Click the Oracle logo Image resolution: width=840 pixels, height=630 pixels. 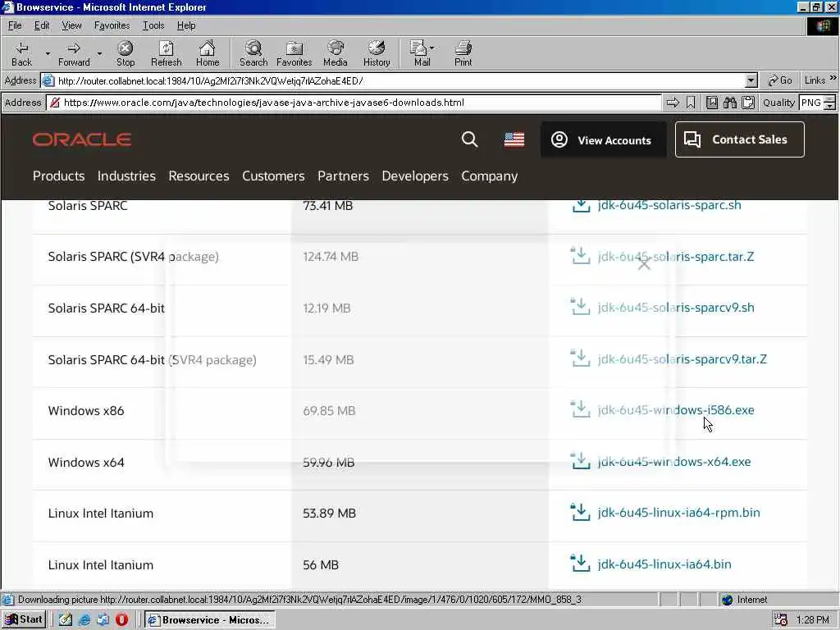coord(82,139)
